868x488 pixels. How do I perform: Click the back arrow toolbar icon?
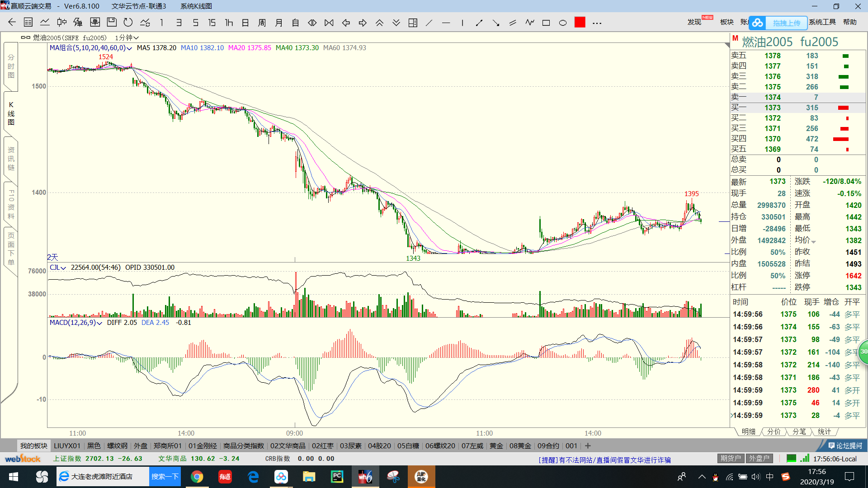(x=12, y=23)
